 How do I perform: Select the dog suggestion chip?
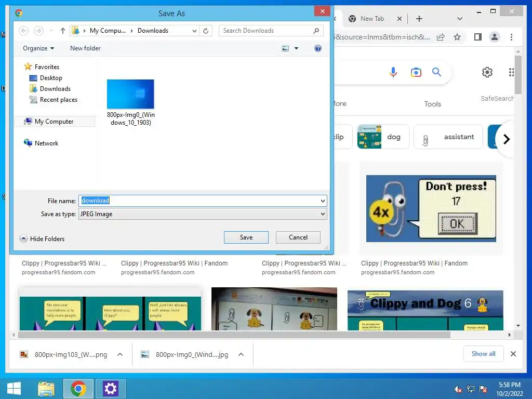383,137
